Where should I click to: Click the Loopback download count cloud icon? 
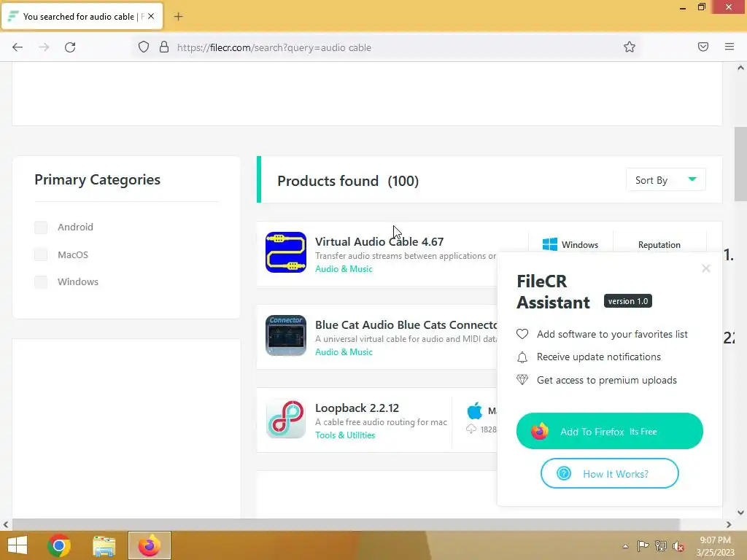coord(471,429)
